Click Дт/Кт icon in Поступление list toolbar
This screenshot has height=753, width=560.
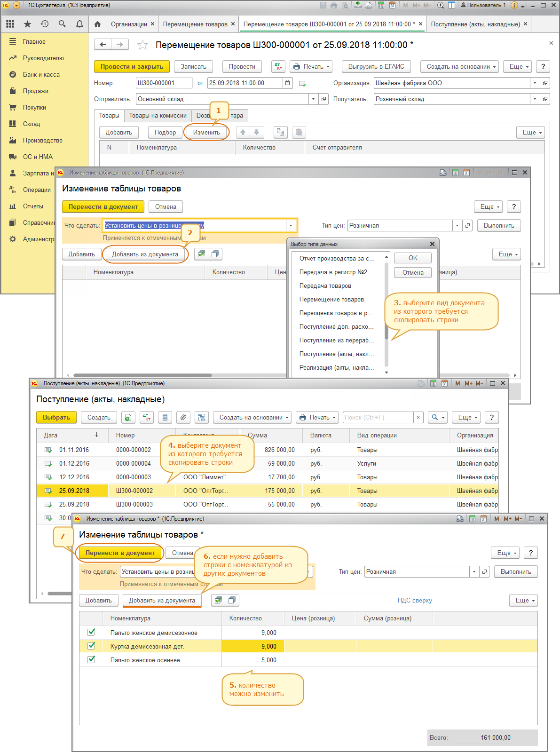click(x=146, y=418)
